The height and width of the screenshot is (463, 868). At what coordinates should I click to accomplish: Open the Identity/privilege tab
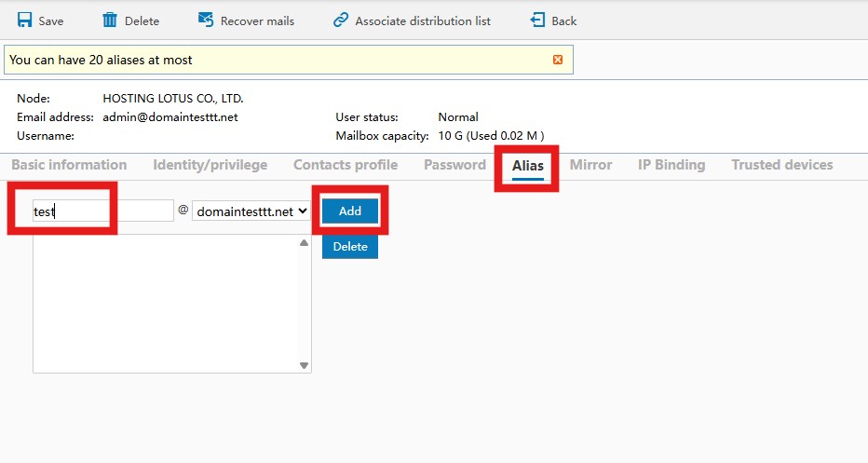point(210,165)
